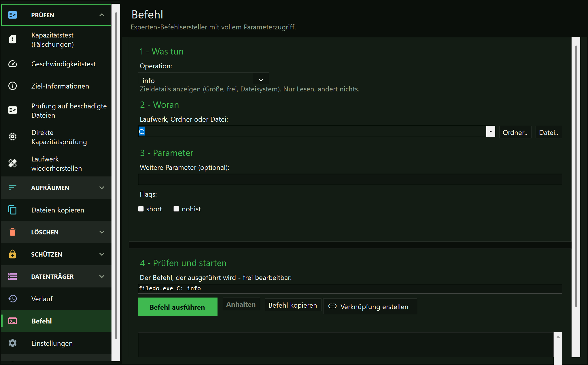Click the Anhalten button

click(x=241, y=304)
